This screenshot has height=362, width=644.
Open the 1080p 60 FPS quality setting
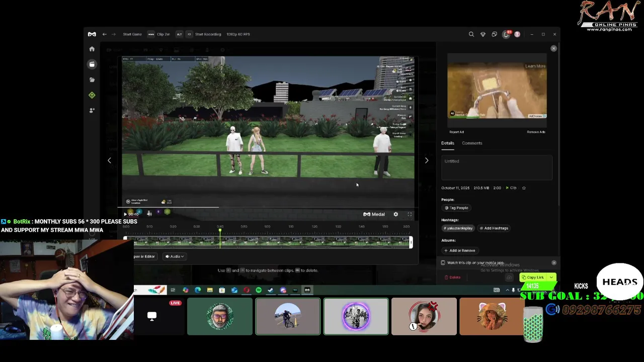coord(238,34)
